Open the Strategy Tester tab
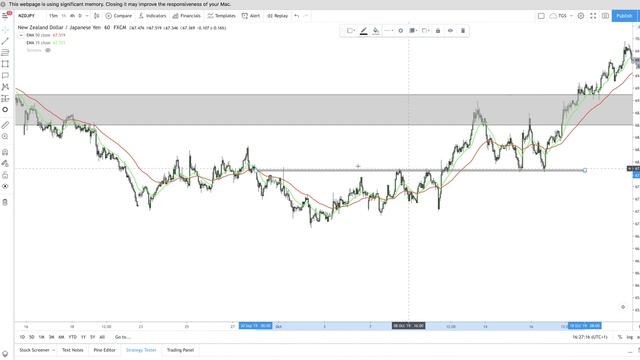This screenshot has width=640, height=360. click(x=141, y=350)
